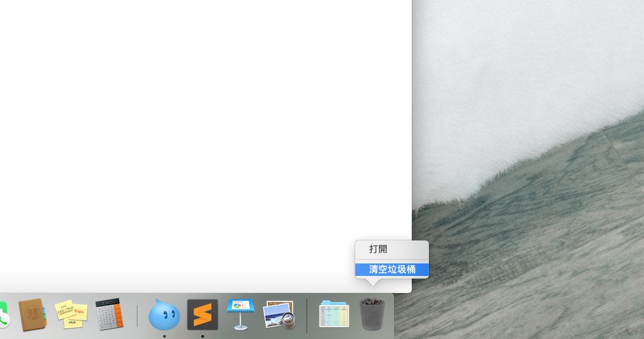This screenshot has width=644, height=339.
Task: Open the documents folder stack in Dock
Action: [334, 315]
